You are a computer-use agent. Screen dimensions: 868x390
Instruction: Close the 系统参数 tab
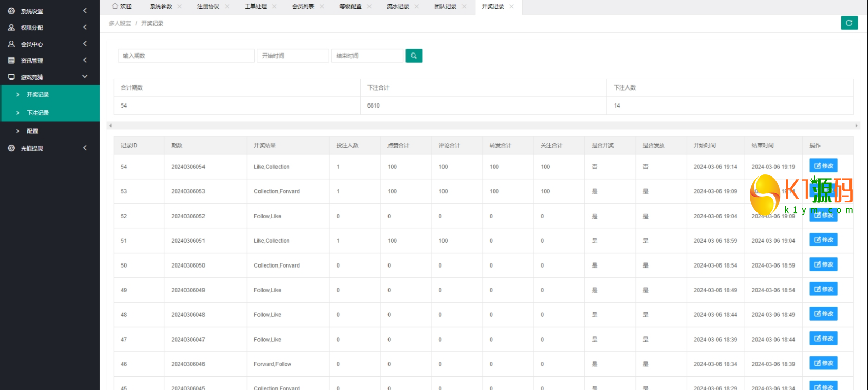[x=180, y=6]
